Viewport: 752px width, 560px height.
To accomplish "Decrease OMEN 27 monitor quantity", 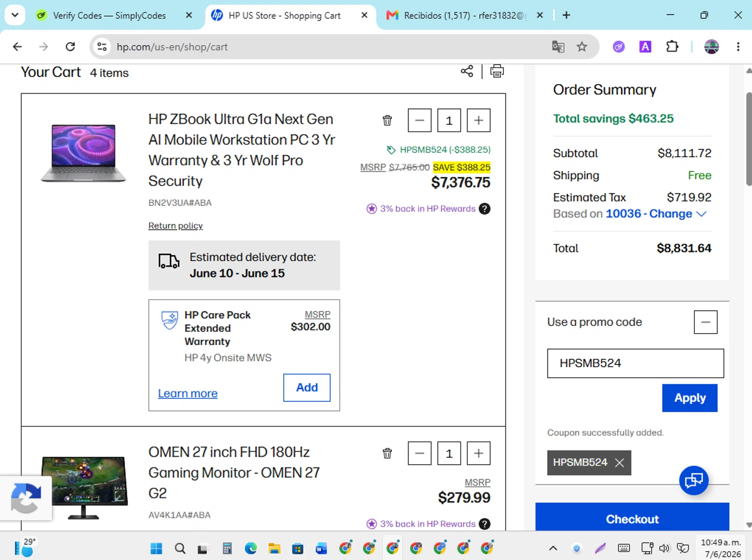I will tap(420, 453).
